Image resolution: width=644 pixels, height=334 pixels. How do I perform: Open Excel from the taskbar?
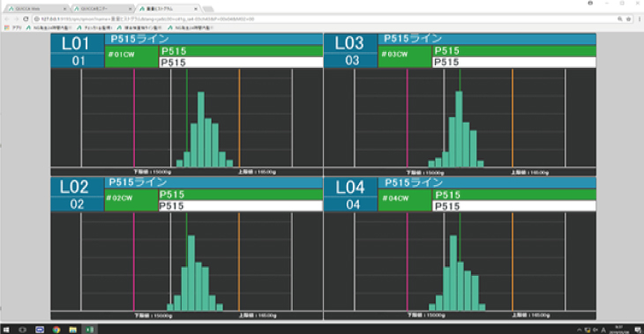click(x=89, y=330)
